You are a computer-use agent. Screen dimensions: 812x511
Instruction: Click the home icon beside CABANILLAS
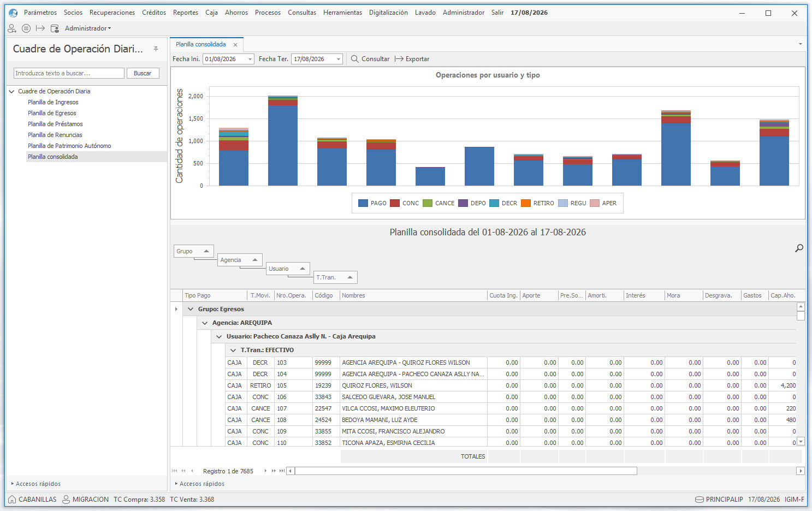(12, 499)
